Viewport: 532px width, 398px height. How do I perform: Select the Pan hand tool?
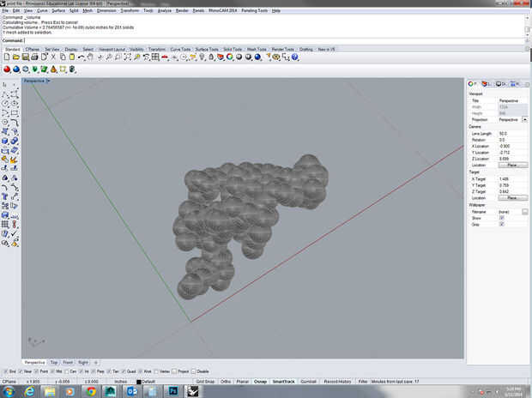click(x=90, y=57)
